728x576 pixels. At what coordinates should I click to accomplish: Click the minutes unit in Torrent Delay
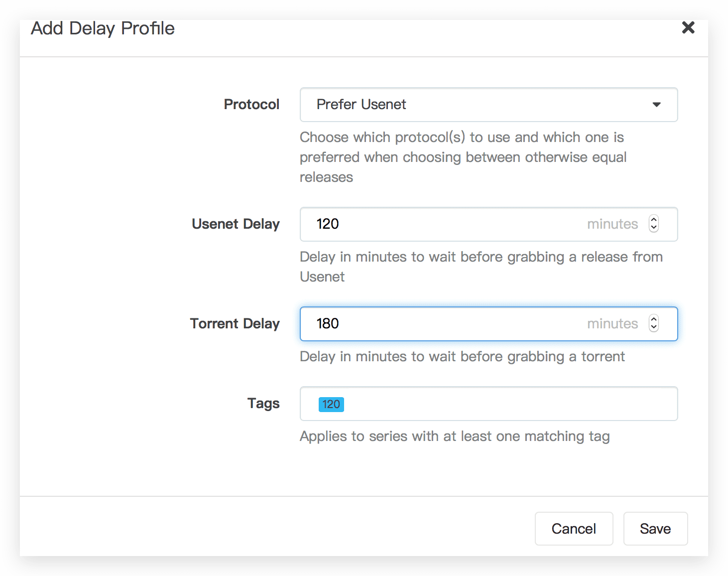click(612, 324)
